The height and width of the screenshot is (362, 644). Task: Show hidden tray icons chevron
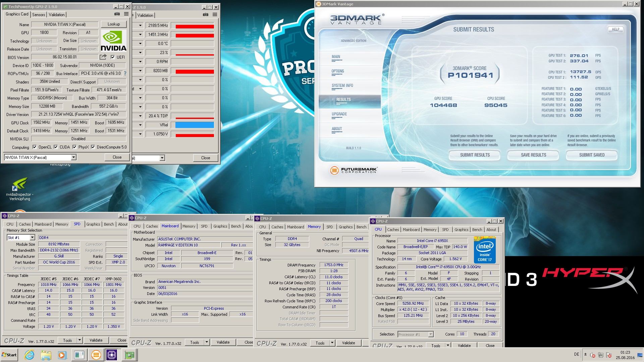point(585,355)
